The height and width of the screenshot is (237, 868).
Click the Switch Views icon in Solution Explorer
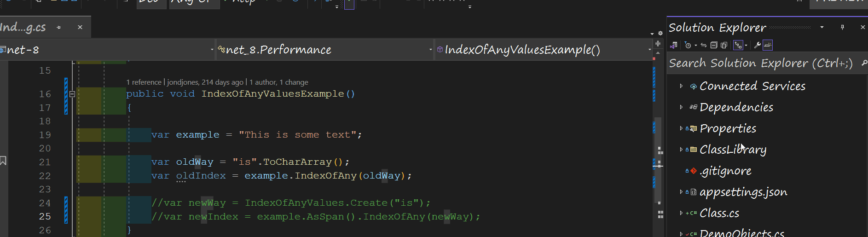674,45
